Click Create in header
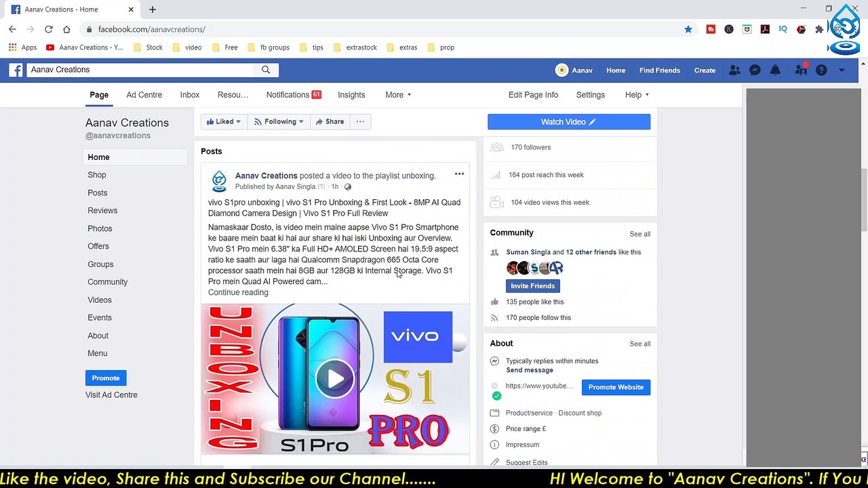Image resolution: width=868 pixels, height=488 pixels. (705, 70)
